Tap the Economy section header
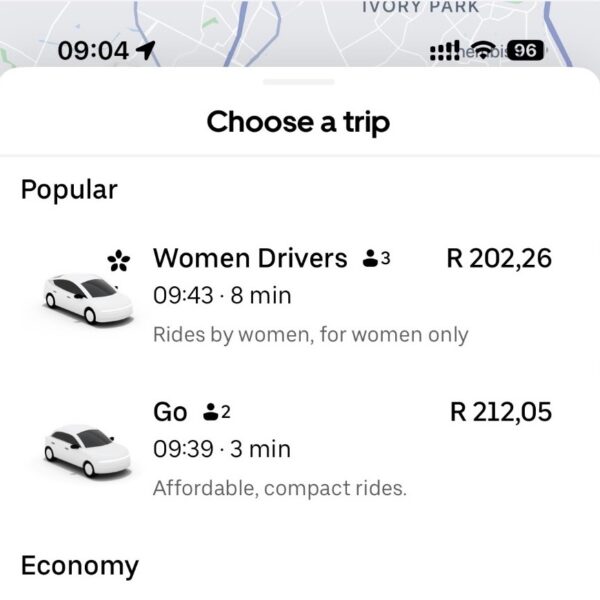 [79, 566]
